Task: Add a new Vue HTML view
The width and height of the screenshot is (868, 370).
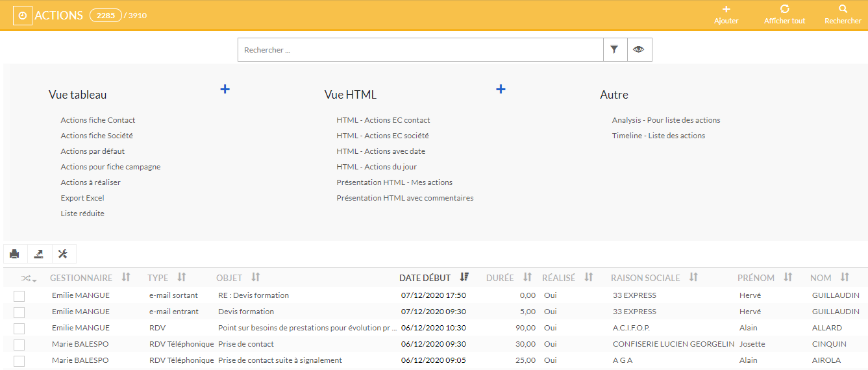Action: pos(501,89)
